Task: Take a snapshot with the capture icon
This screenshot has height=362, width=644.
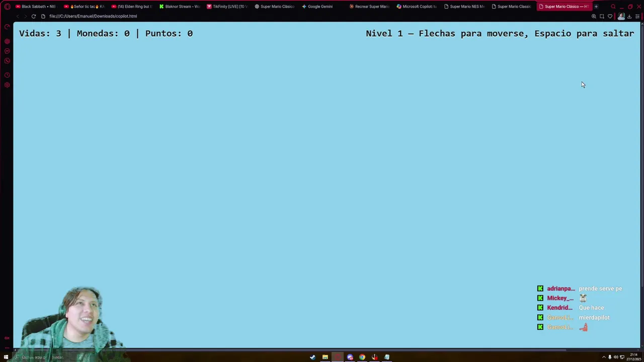Action: [x=602, y=16]
